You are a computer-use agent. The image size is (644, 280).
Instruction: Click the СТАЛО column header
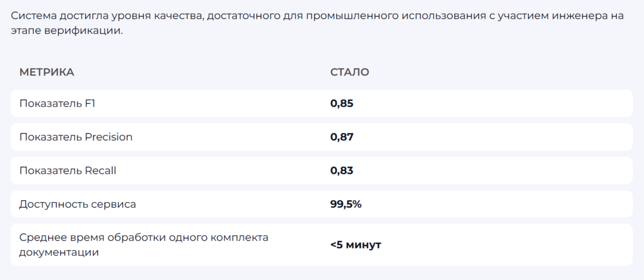(349, 73)
